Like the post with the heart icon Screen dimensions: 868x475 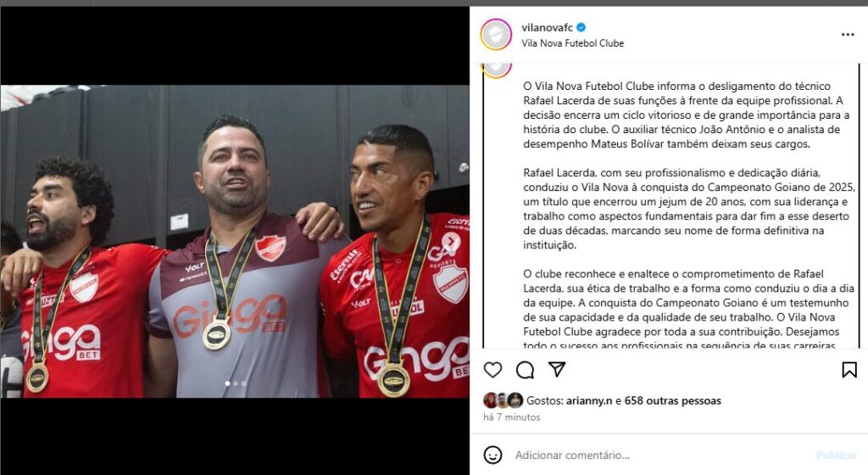click(492, 369)
